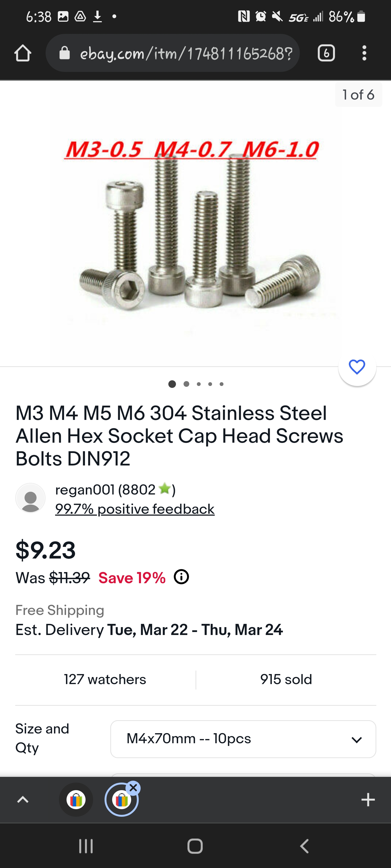Screen dimensions: 391x868
Task: Tap the info icon beside Save 19%
Action: tap(181, 577)
